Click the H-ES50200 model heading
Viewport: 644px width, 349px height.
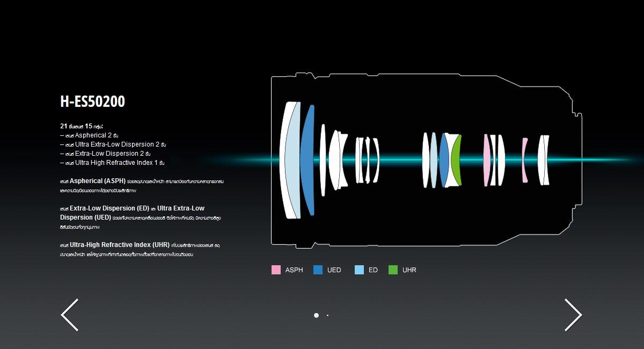pos(93,102)
